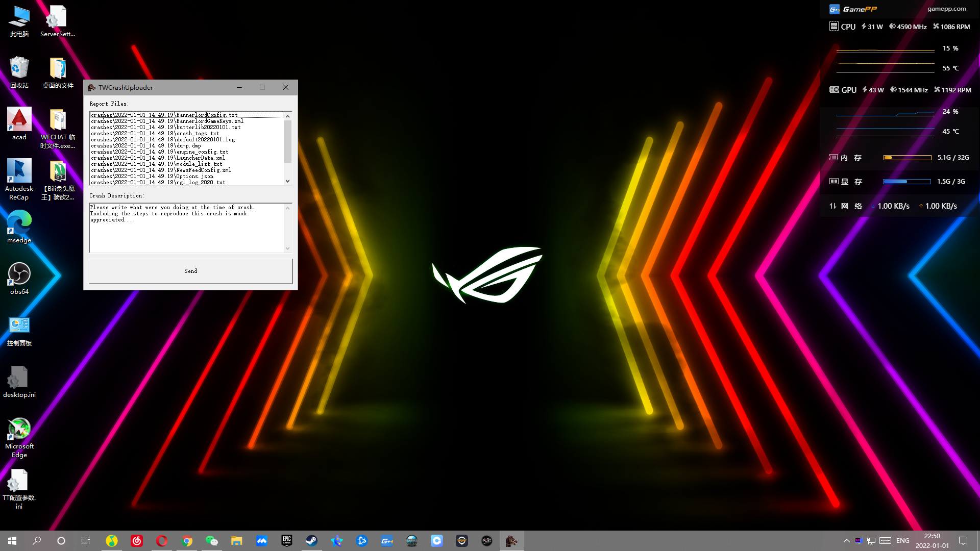Open GamePP G+ on taskbar

[387, 541]
